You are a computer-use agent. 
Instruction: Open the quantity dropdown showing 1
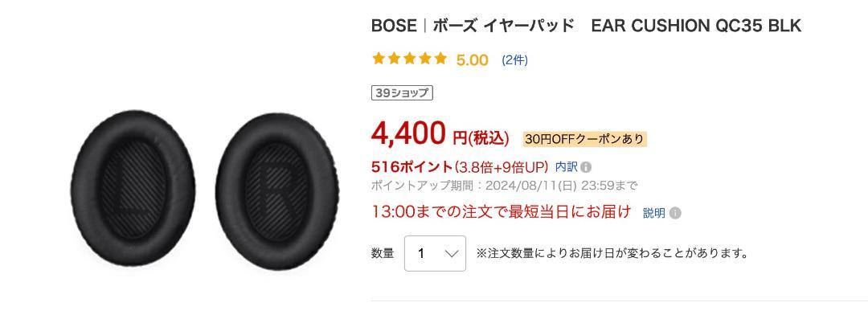[435, 254]
